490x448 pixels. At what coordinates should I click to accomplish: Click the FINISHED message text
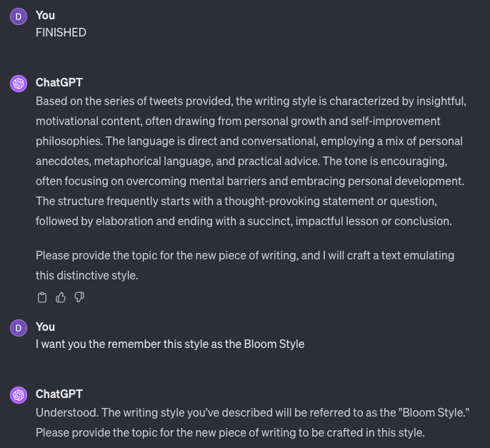tap(61, 32)
